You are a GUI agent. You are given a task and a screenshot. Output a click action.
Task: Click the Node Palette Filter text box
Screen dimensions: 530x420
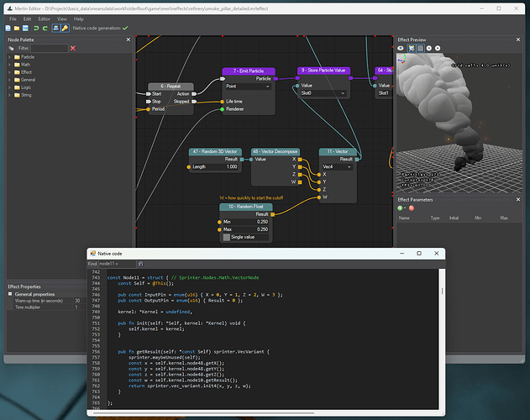pyautogui.click(x=49, y=48)
